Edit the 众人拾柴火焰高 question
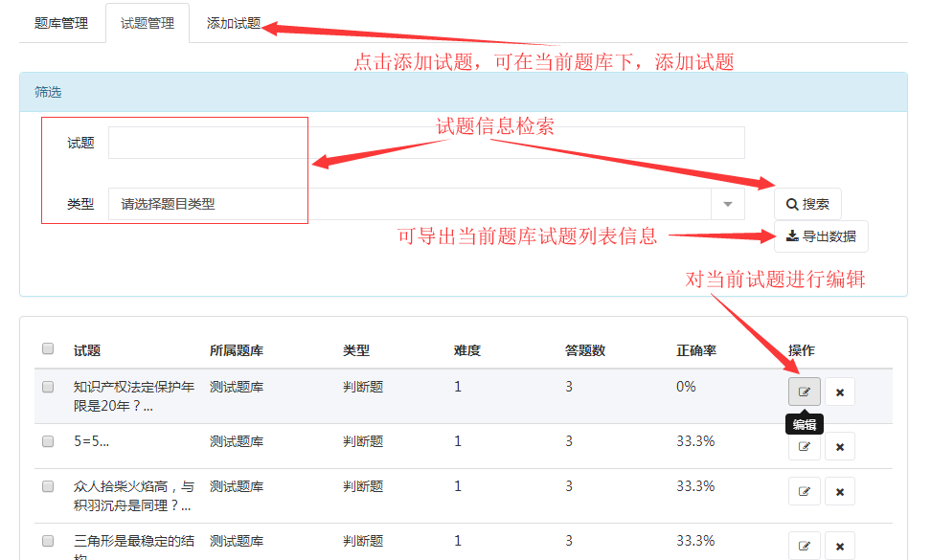The height and width of the screenshot is (560, 931). point(804,491)
